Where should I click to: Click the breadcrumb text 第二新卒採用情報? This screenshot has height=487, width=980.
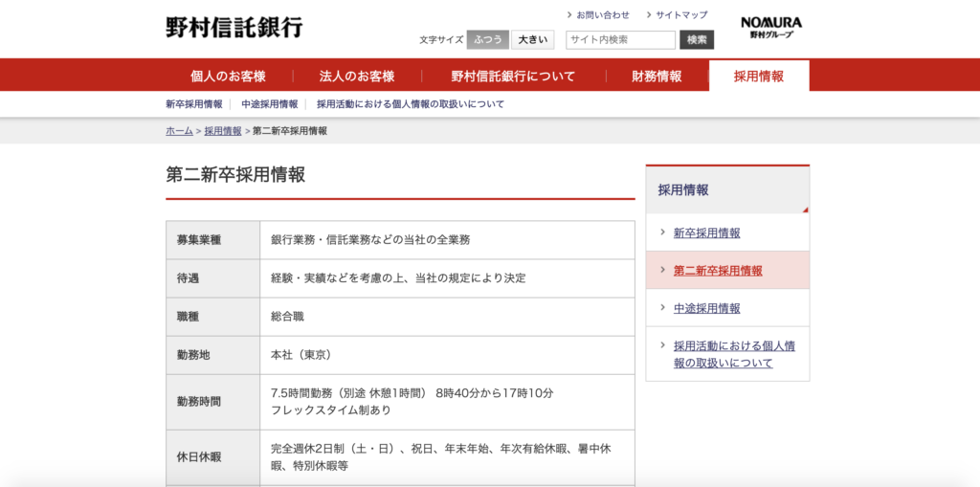290,131
